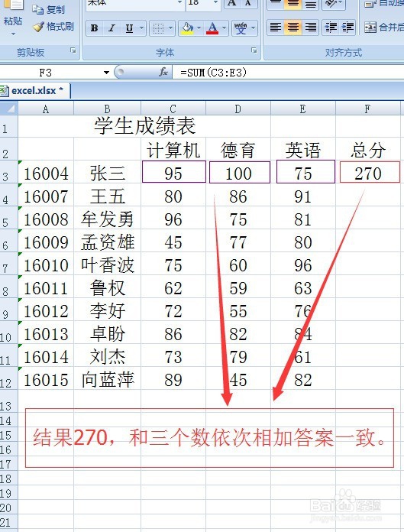
Task: Select row 3 header
Action: click(x=9, y=172)
